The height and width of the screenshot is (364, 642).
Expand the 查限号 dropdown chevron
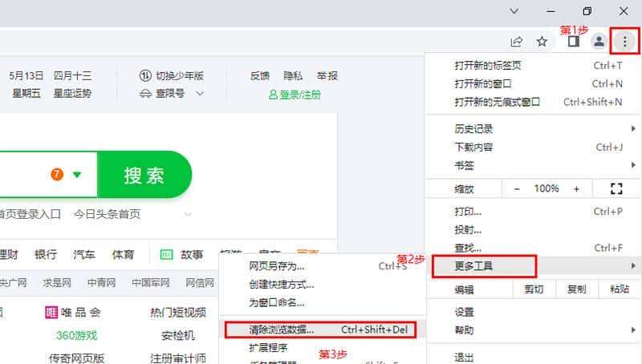click(200, 94)
